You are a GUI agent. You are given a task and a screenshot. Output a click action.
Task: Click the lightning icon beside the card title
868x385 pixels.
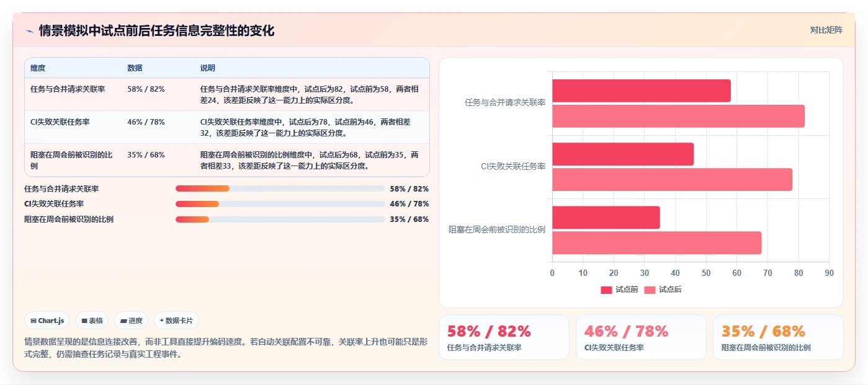29,30
